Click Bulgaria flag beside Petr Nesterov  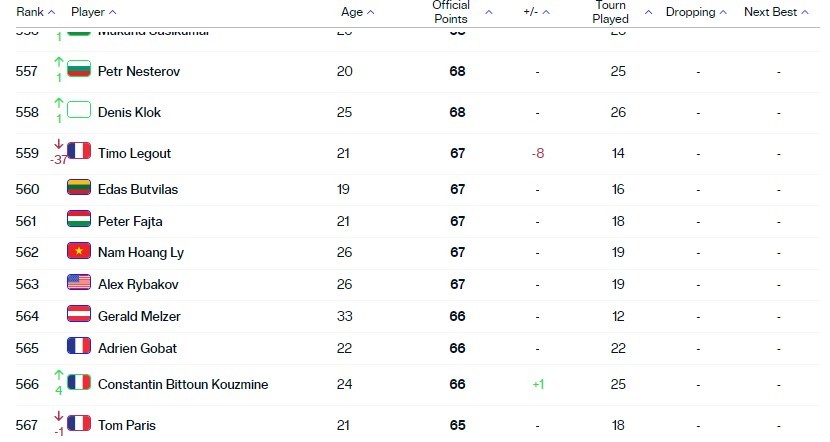[79, 70]
